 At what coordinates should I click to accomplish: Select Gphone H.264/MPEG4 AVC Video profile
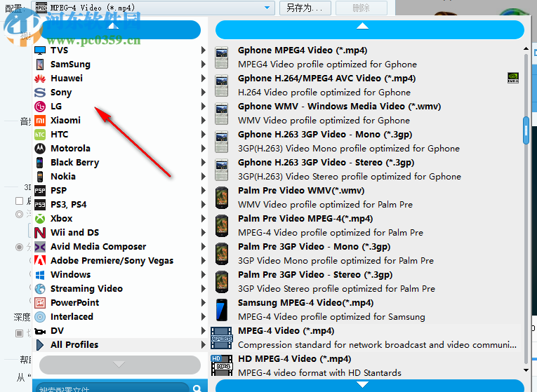(366, 86)
